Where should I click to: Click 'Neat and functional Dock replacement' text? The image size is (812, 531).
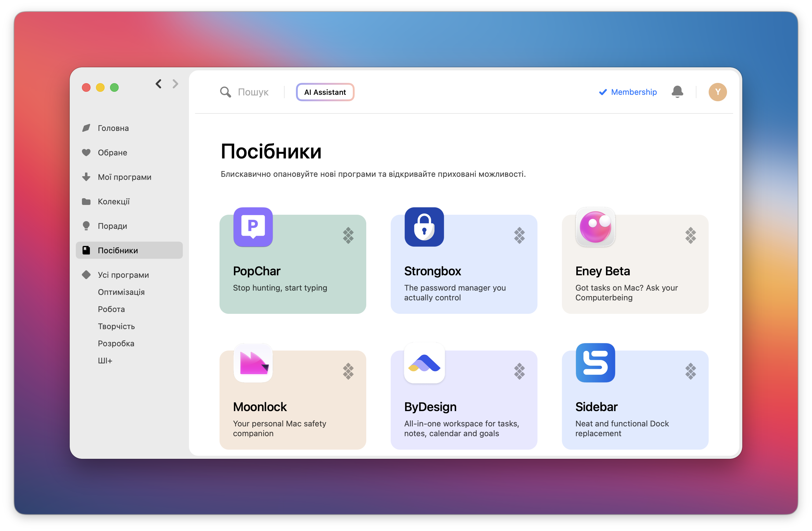[x=622, y=428]
